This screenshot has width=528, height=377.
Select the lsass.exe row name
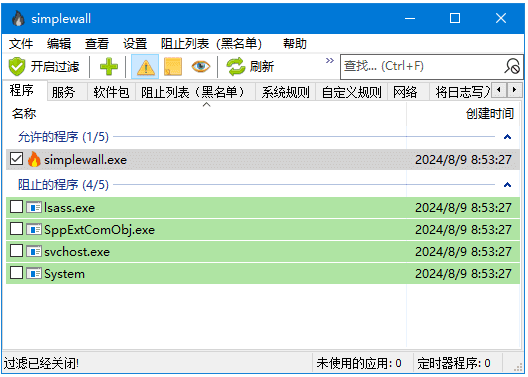(69, 208)
